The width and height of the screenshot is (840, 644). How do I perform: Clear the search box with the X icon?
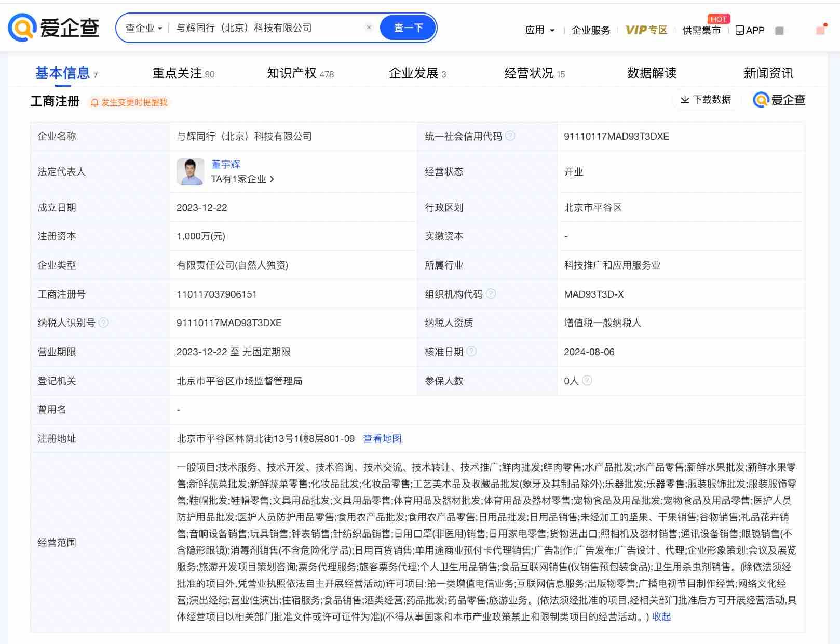click(x=369, y=28)
